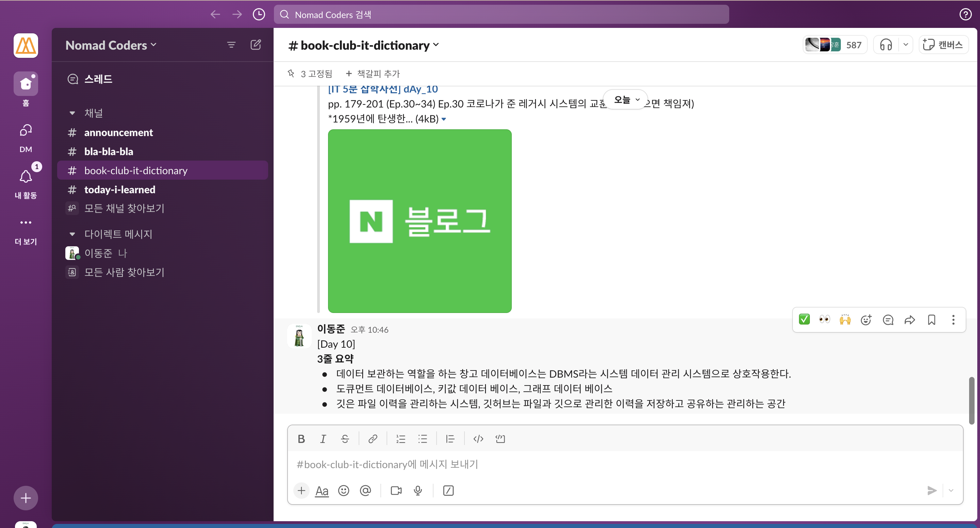Insert a link in composer
The image size is (980, 528).
(373, 439)
